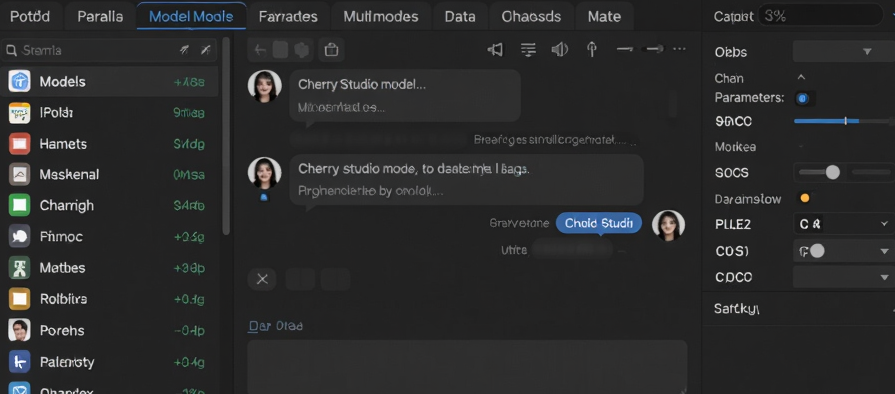Click the second pin icon beside search
The width and height of the screenshot is (895, 394).
(205, 50)
